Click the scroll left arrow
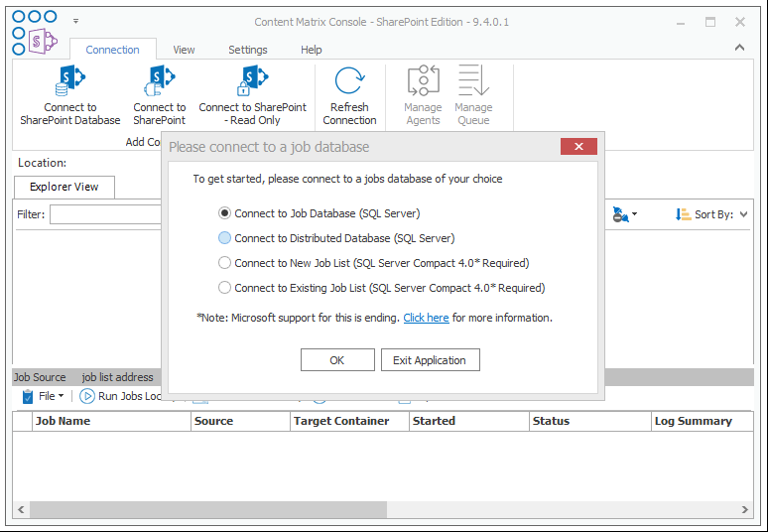Image resolution: width=768 pixels, height=532 pixels. click(x=21, y=509)
